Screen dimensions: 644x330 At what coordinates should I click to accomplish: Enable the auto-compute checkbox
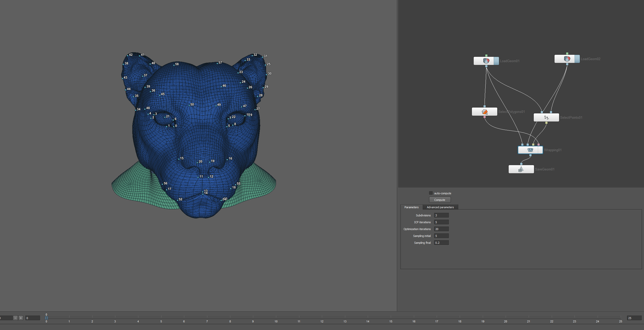431,193
